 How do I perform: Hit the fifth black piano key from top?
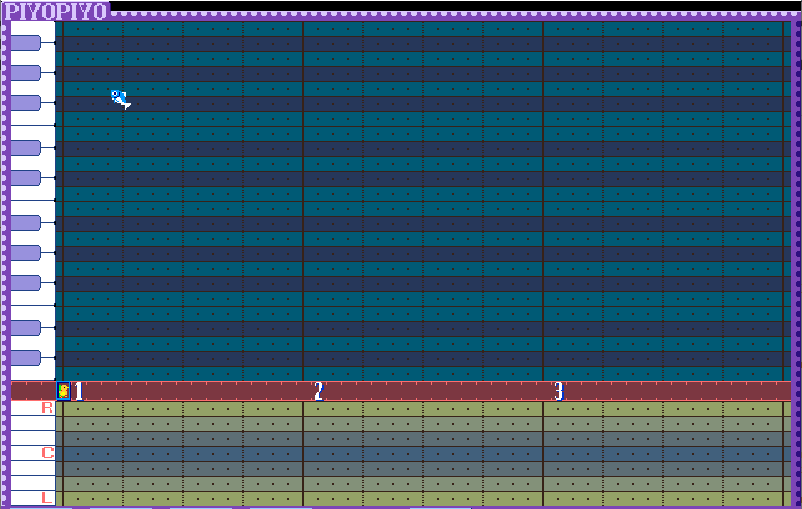25,178
